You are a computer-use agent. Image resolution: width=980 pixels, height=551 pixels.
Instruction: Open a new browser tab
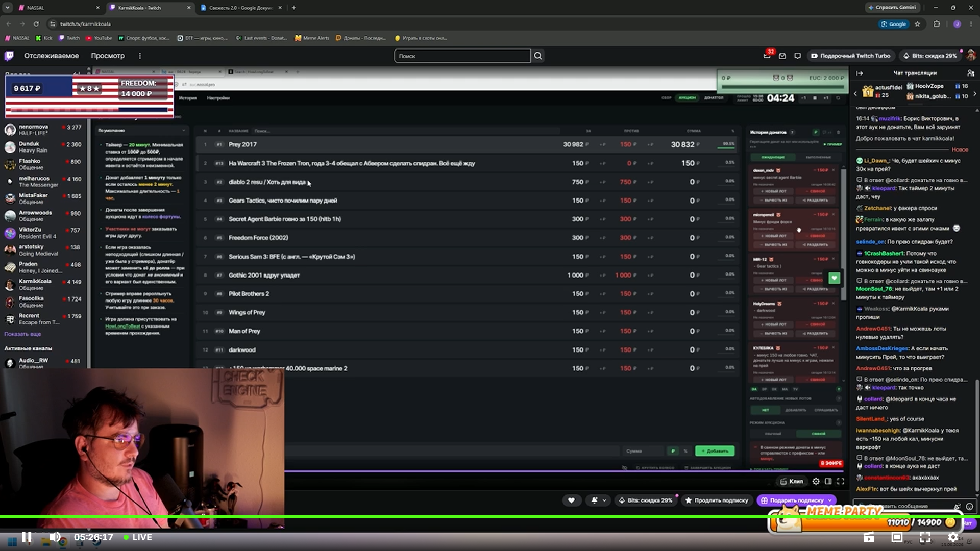pyautogui.click(x=293, y=8)
